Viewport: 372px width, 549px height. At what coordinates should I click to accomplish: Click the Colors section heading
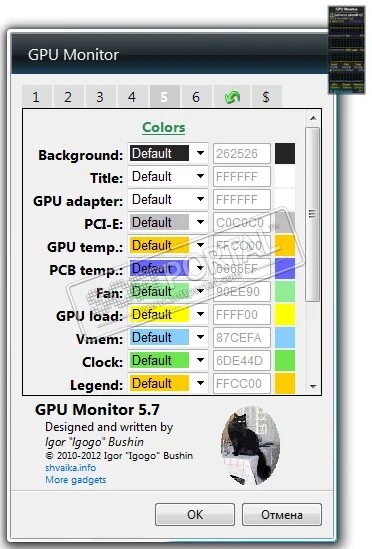(x=164, y=127)
